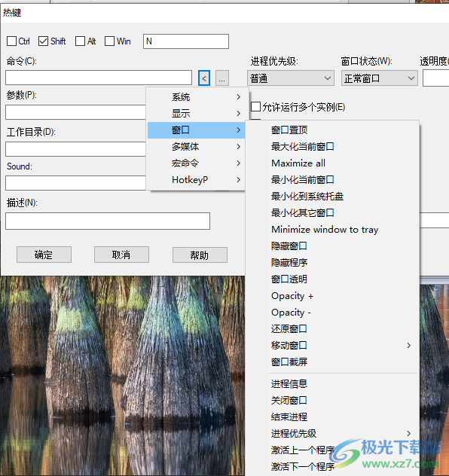Select 关闭窗口 command

[x=332, y=401]
